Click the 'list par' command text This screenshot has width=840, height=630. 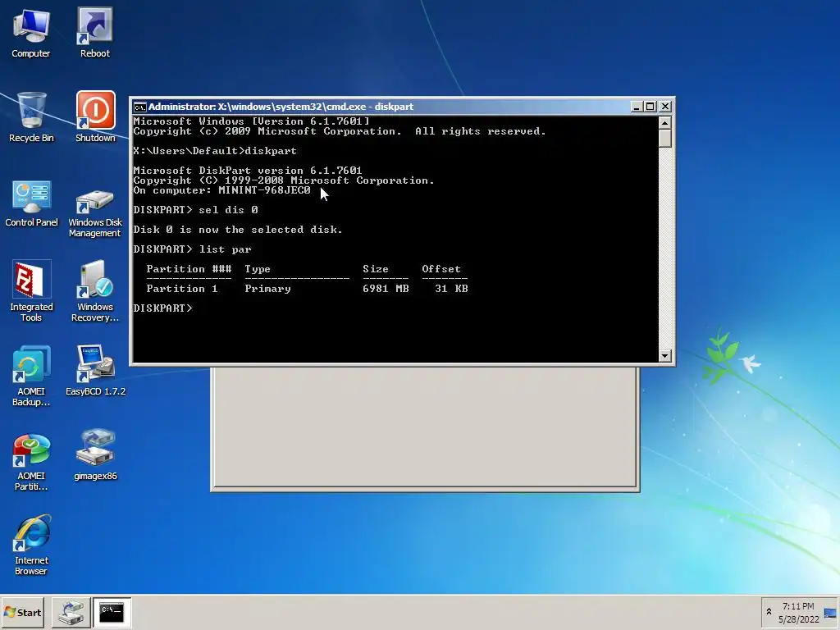225,249
